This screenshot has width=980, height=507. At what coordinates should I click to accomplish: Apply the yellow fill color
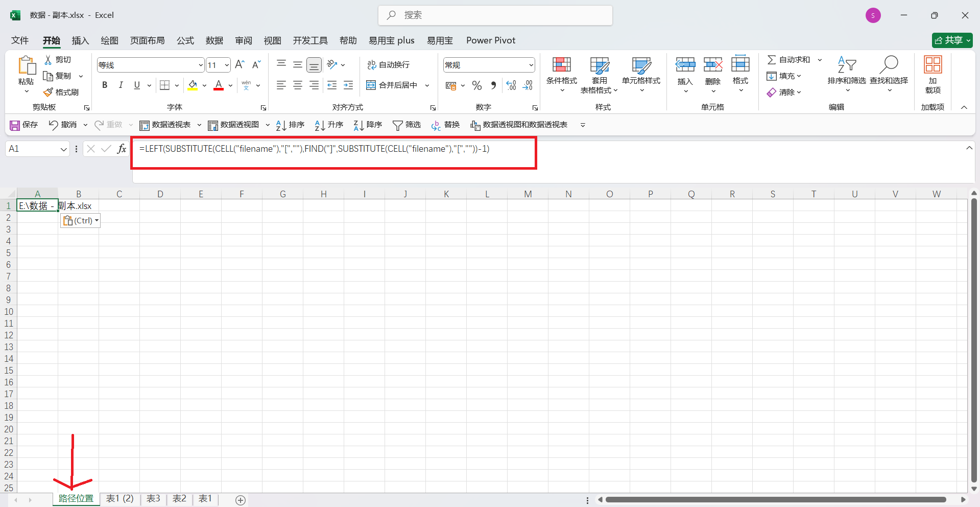coord(193,85)
